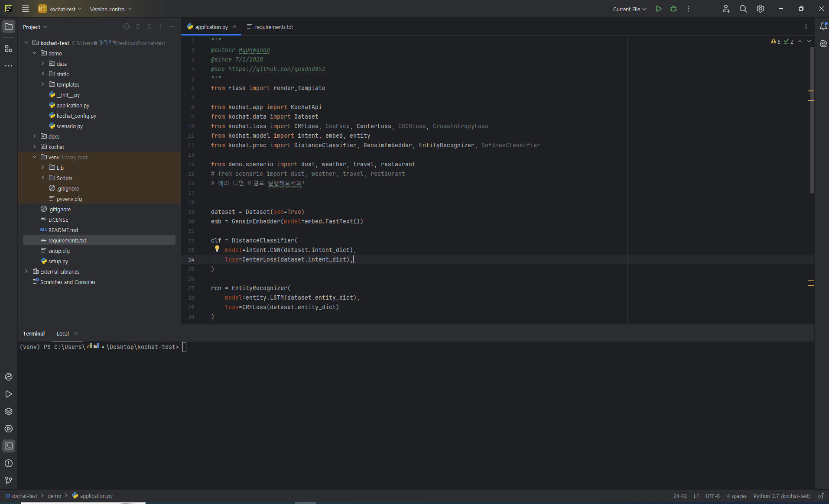Click demo breadcrumb in navigation bar

tap(54, 496)
